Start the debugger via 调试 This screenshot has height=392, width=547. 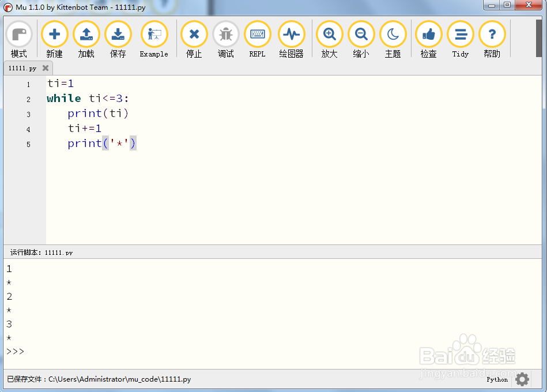[225, 35]
